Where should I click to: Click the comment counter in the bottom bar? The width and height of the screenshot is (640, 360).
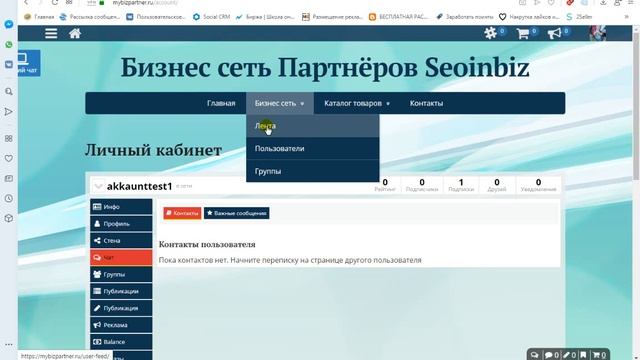pyautogui.click(x=551, y=355)
